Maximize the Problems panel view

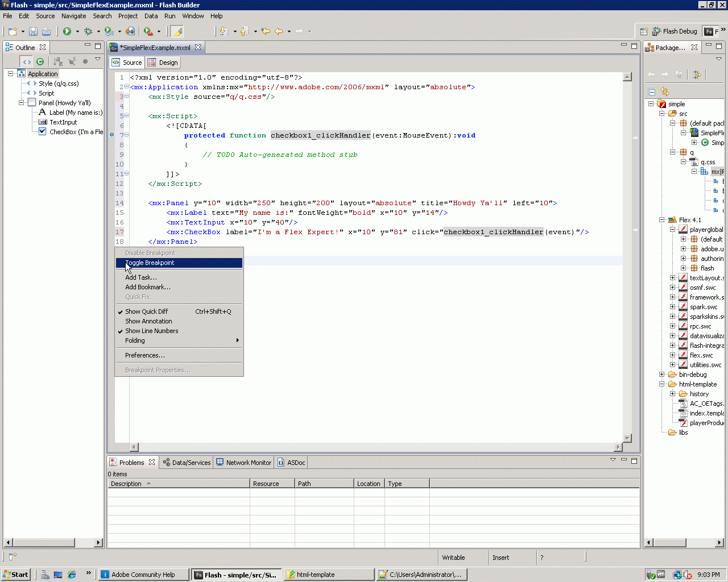pyautogui.click(x=634, y=460)
